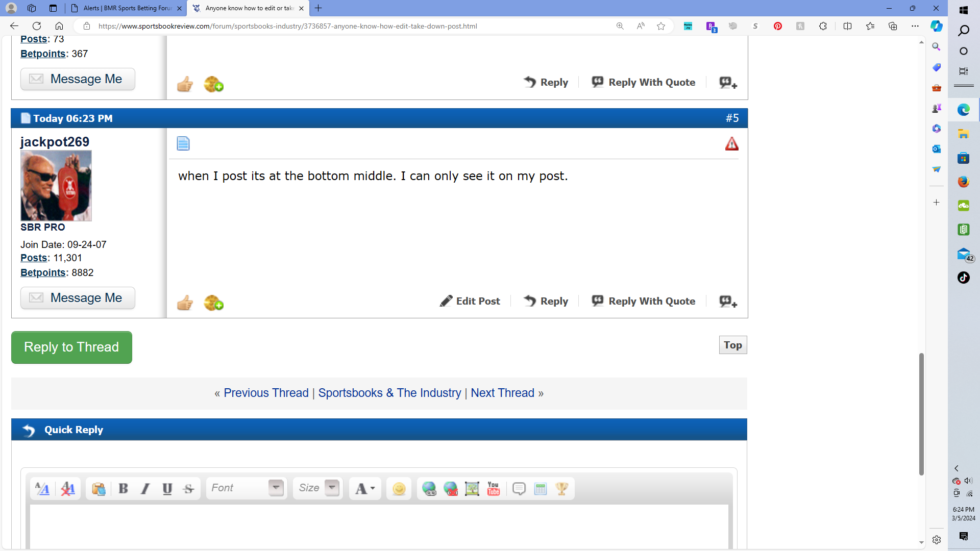980x551 pixels.
Task: Toggle underline formatting in Quick Reply
Action: coord(167,489)
